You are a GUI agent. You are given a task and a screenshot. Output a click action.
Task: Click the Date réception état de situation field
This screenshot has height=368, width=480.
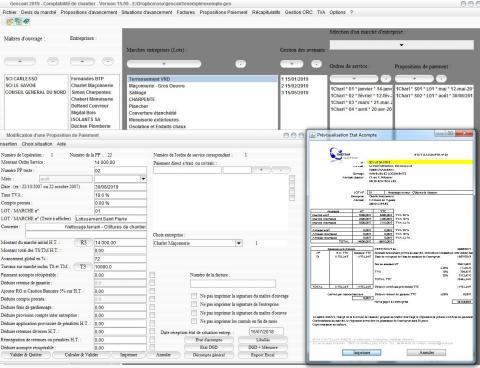tap(266, 332)
